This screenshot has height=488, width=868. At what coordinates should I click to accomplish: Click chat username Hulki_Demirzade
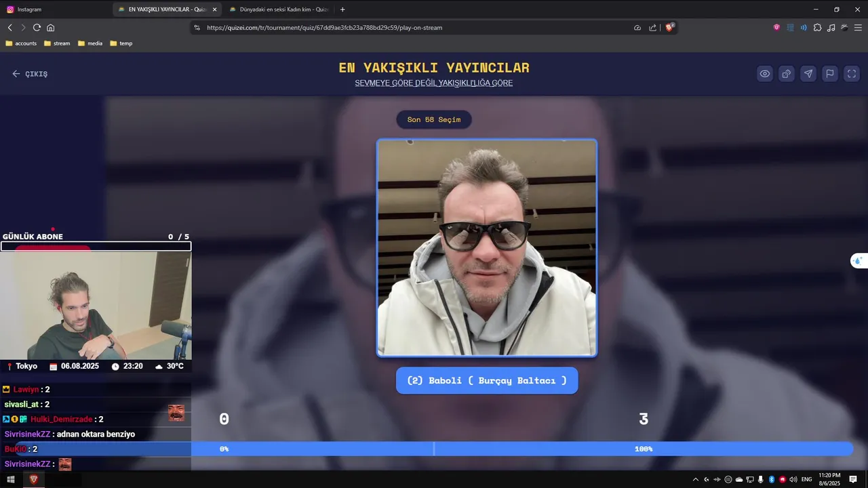62,420
